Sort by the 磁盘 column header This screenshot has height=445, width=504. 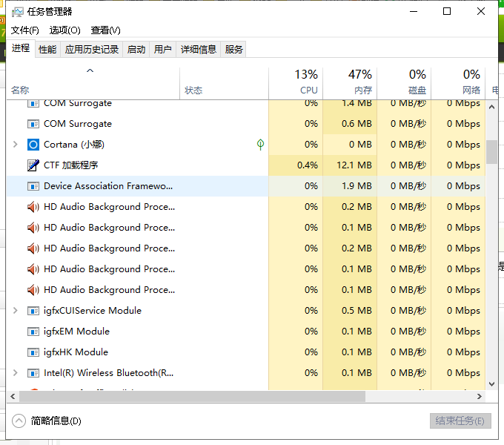[404, 82]
